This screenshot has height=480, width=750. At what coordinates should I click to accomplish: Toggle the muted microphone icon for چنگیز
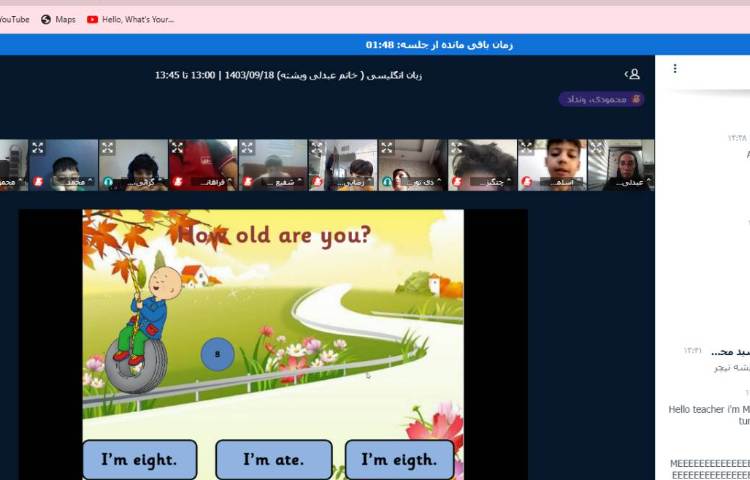point(457,182)
